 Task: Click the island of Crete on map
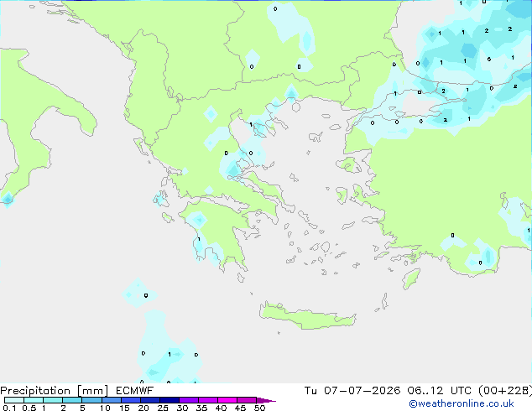(307, 316)
